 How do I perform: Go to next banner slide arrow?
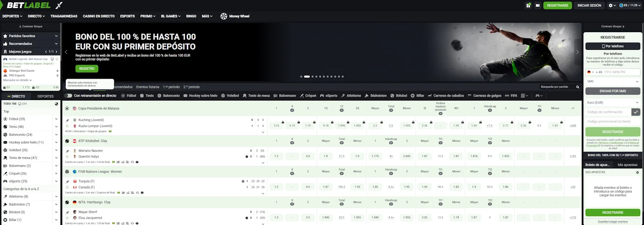[x=577, y=52]
